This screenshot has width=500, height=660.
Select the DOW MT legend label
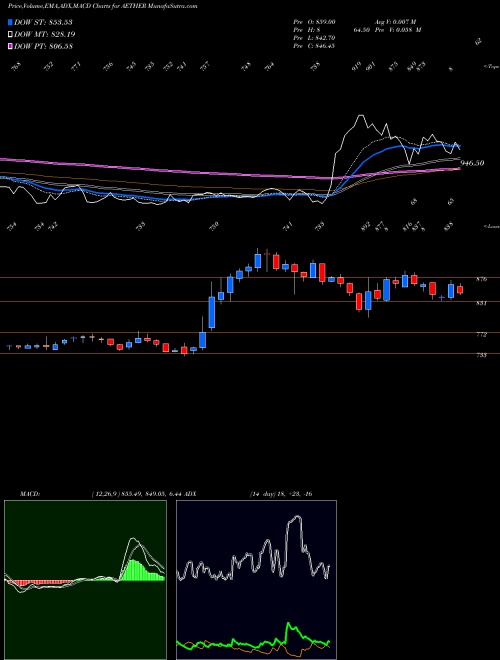tap(45, 35)
